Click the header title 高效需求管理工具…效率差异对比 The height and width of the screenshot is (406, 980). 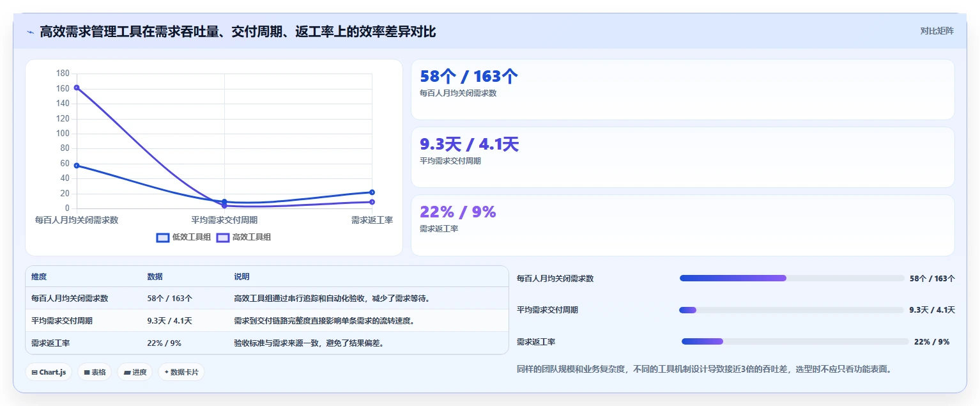coord(238,31)
